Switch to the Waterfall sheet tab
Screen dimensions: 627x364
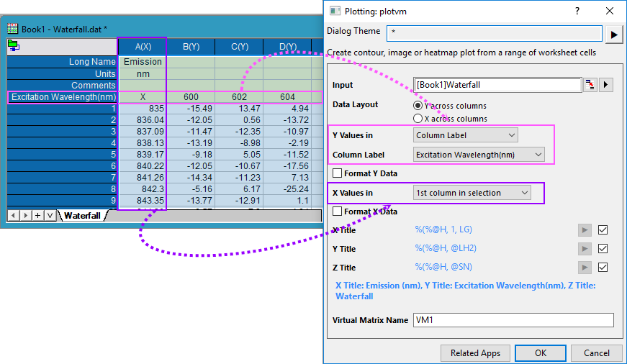[x=81, y=215]
